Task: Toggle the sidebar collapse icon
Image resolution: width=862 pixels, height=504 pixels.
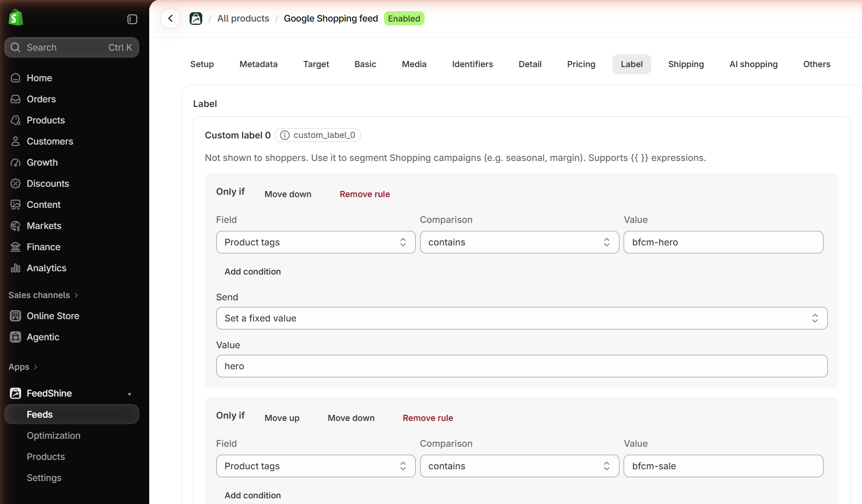Action: (x=132, y=19)
